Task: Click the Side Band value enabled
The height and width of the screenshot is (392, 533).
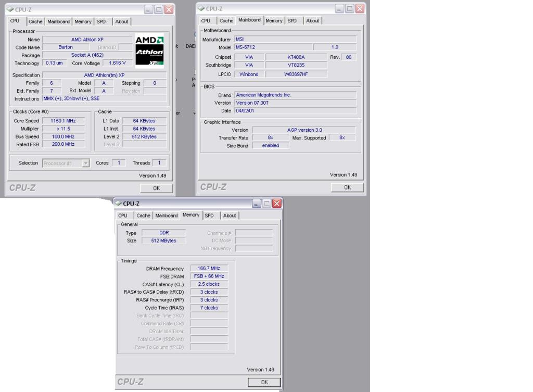Action: (271, 146)
